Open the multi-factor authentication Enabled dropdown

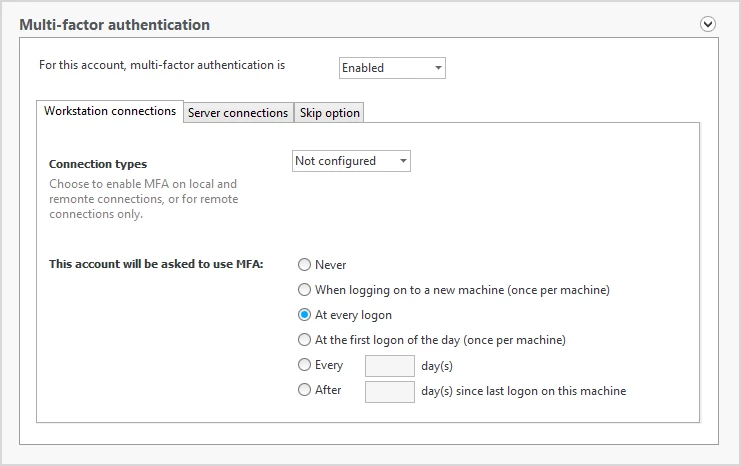[x=392, y=68]
